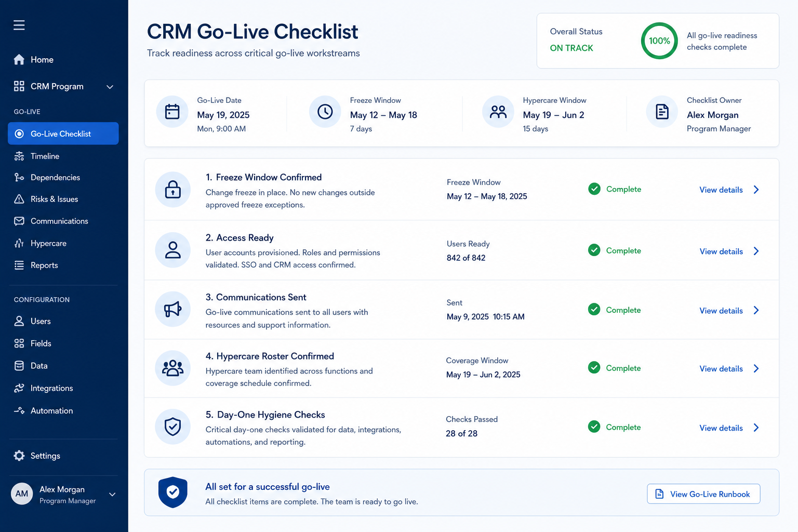Viewport: 798px width, 532px height.
Task: View details for Communications Sent
Action: tap(721, 310)
